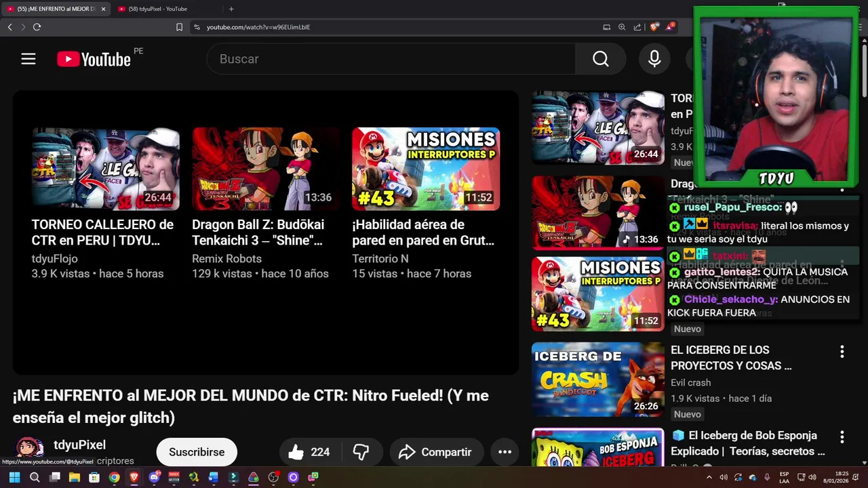Open Windows taskbar search

[x=35, y=477]
